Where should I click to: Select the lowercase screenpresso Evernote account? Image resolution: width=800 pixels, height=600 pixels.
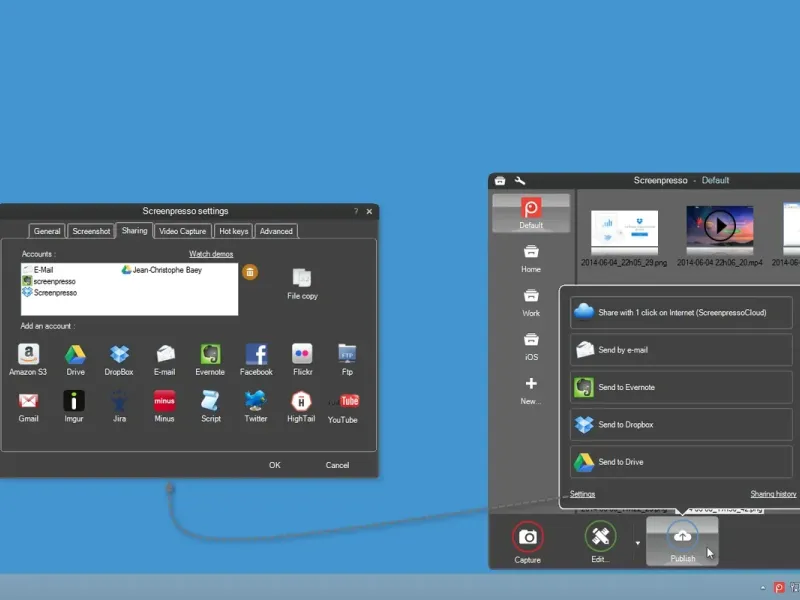tap(49, 281)
